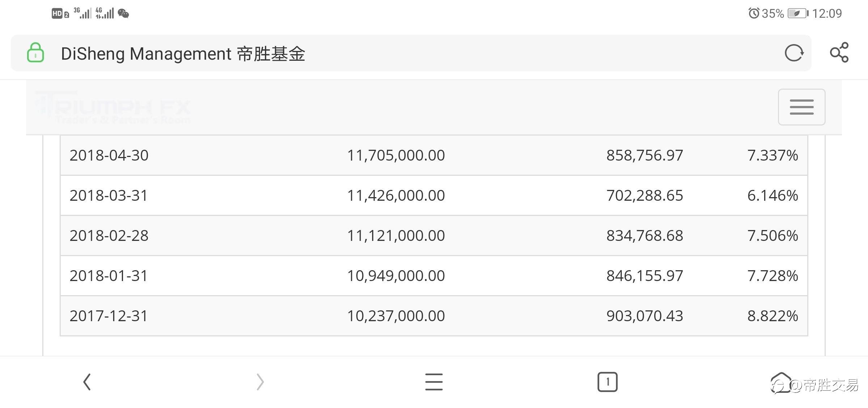Screen dimensions: 868x408
Task: Reload the page with the refresh icon
Action: pyautogui.click(x=794, y=53)
